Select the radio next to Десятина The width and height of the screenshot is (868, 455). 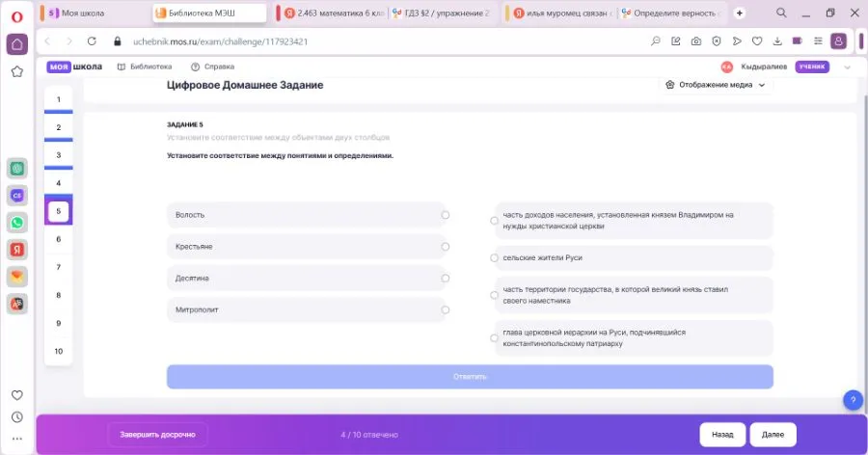[x=446, y=279]
